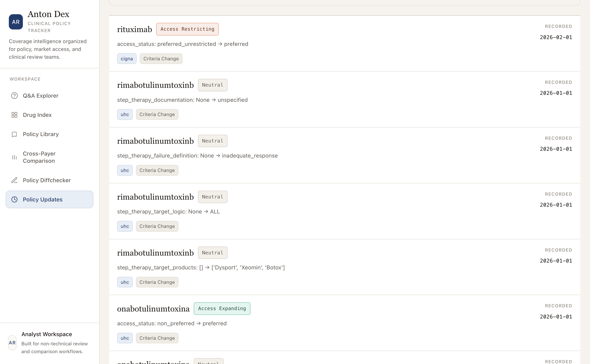Open the Drug Index section

click(x=37, y=115)
